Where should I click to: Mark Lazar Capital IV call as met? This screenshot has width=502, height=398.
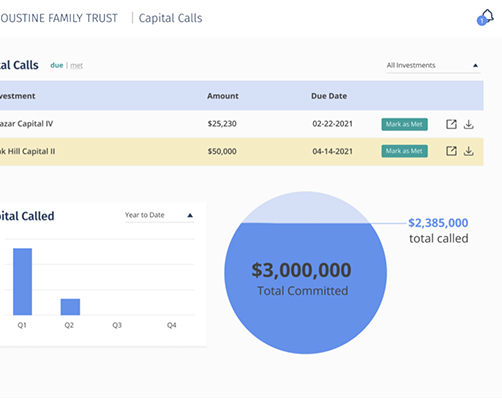pos(404,124)
